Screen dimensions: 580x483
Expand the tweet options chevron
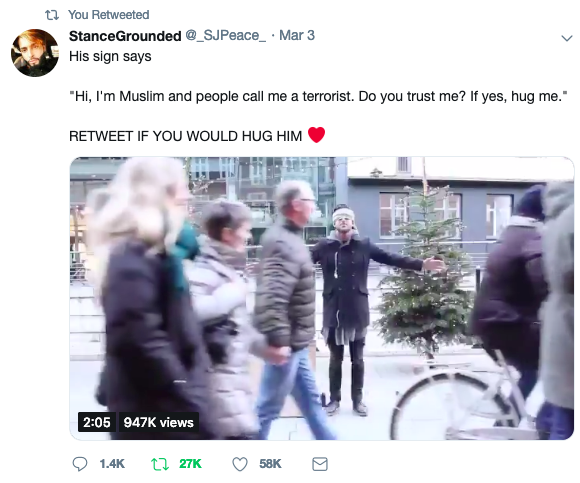coord(566,38)
